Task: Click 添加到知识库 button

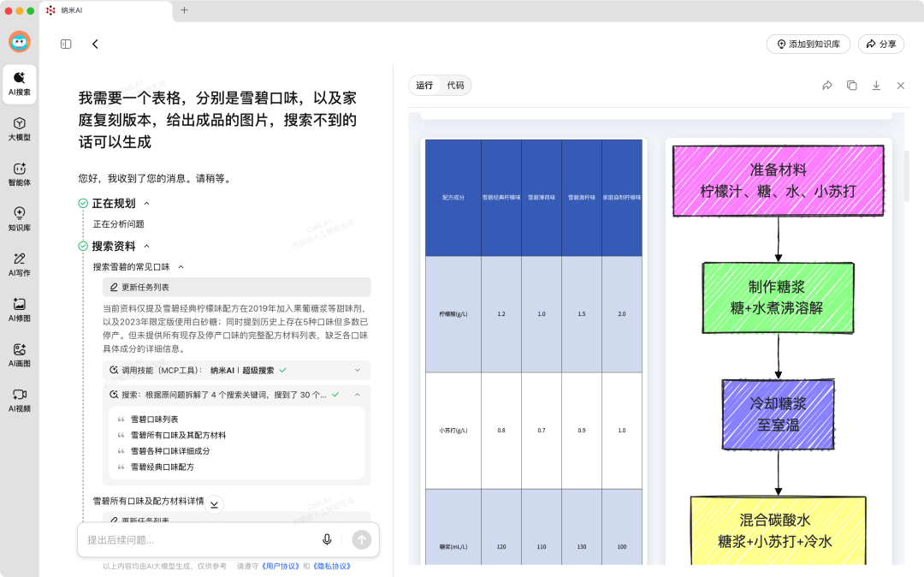Action: [808, 45]
